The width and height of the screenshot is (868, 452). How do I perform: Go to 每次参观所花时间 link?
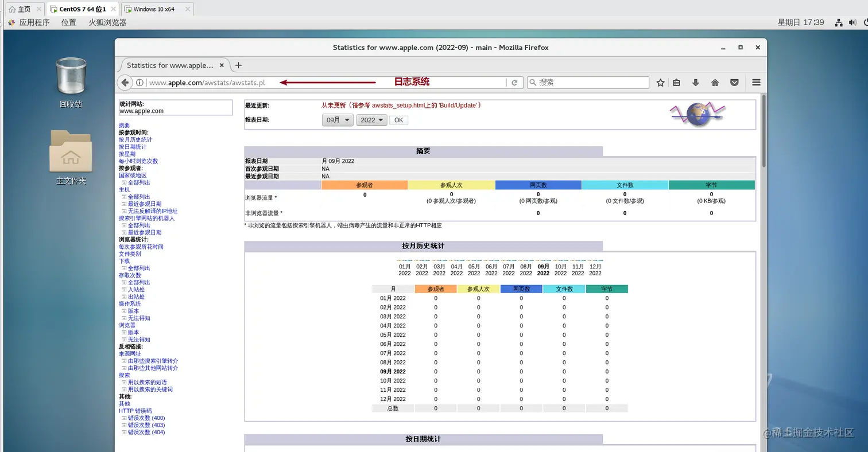tap(141, 247)
